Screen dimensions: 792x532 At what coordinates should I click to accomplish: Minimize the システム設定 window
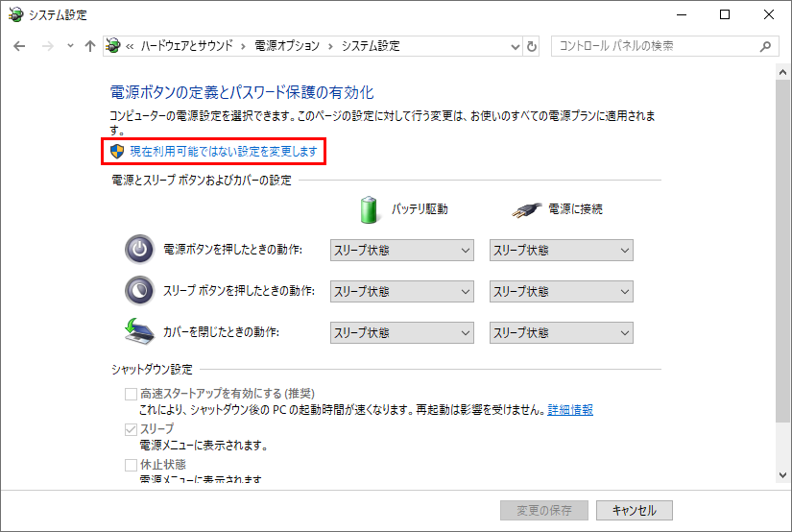[682, 14]
